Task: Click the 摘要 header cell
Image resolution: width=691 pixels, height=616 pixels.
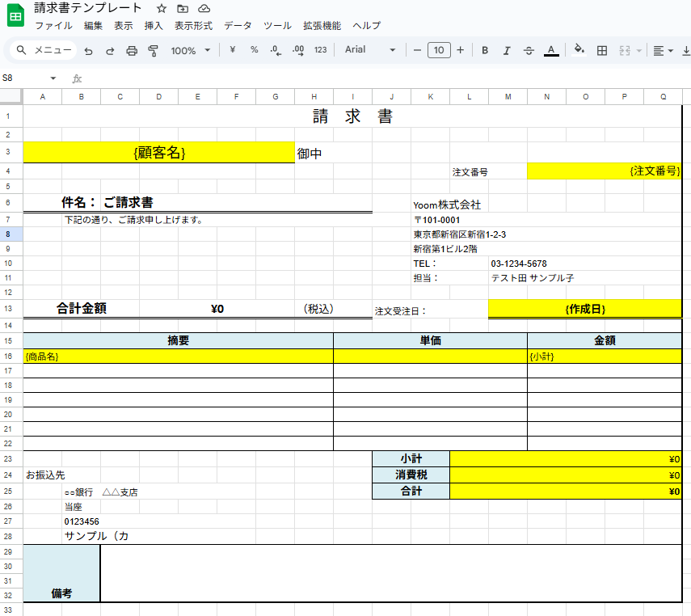Action: [x=178, y=340]
